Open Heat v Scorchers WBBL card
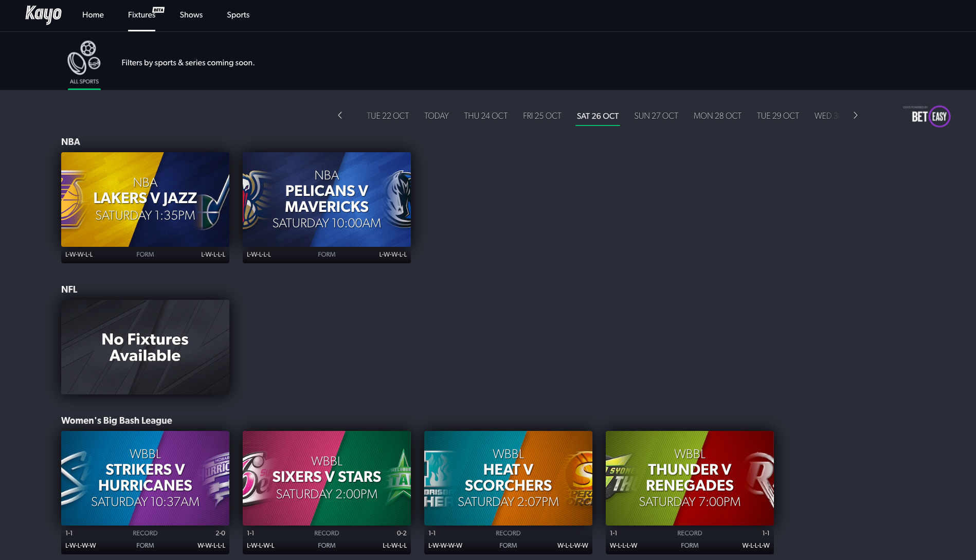The height and width of the screenshot is (560, 976). (x=508, y=478)
